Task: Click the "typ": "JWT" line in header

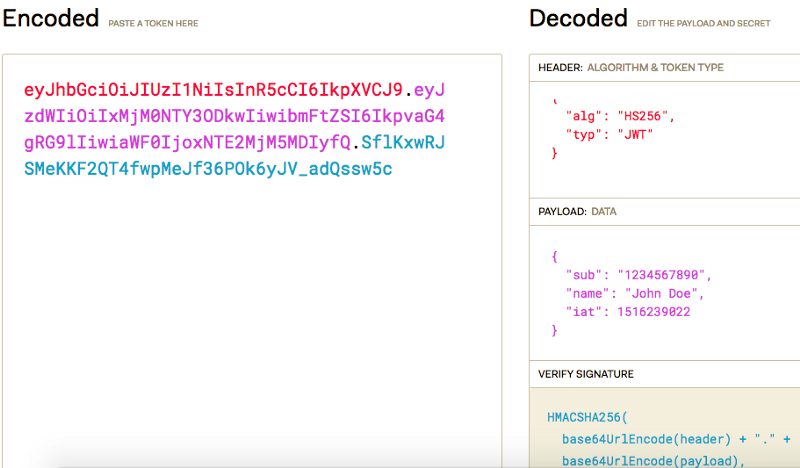Action: click(609, 135)
